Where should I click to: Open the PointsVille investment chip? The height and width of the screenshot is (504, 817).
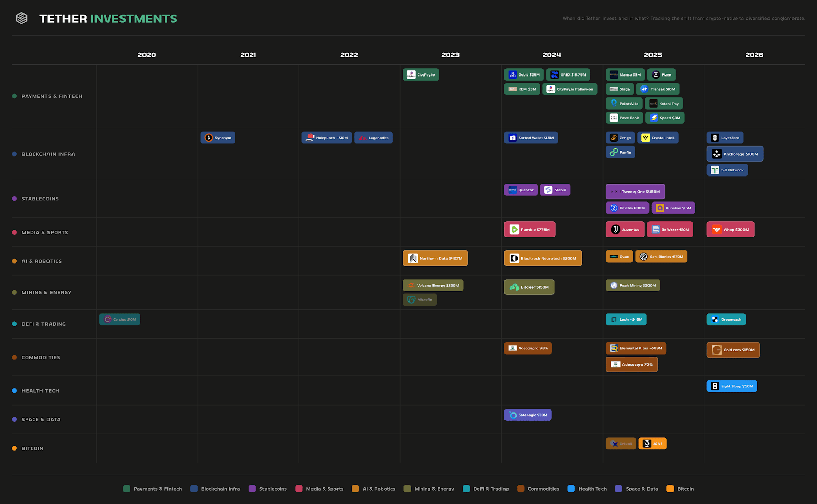tap(624, 104)
